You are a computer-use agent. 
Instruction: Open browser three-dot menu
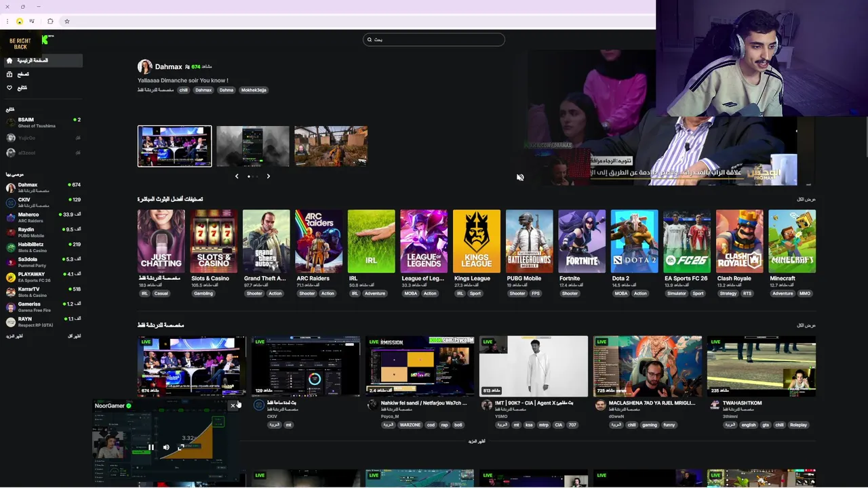[x=7, y=21]
